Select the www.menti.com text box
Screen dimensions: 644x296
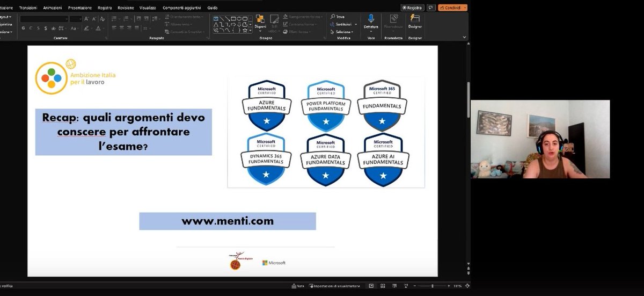[228, 221]
